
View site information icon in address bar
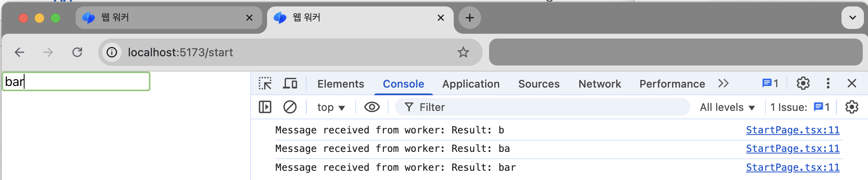click(112, 52)
